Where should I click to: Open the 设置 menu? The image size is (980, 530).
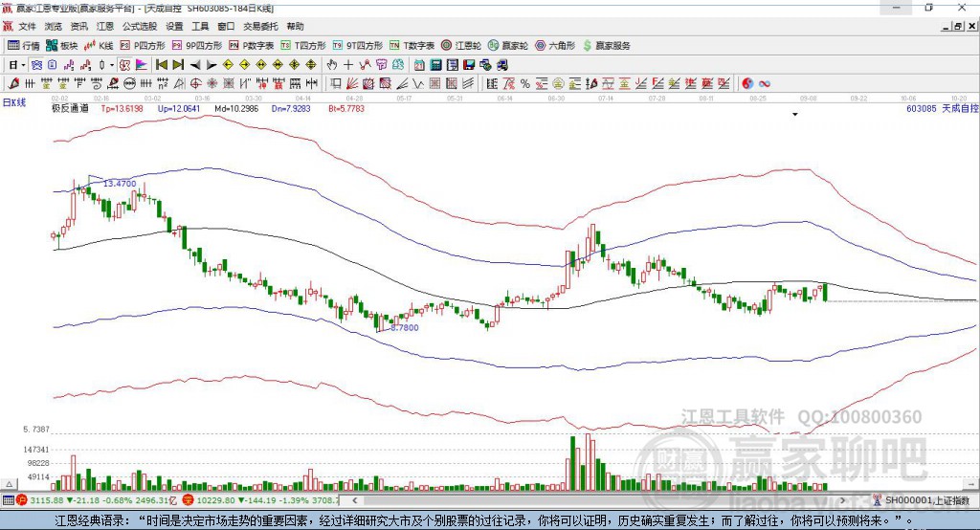[174, 26]
